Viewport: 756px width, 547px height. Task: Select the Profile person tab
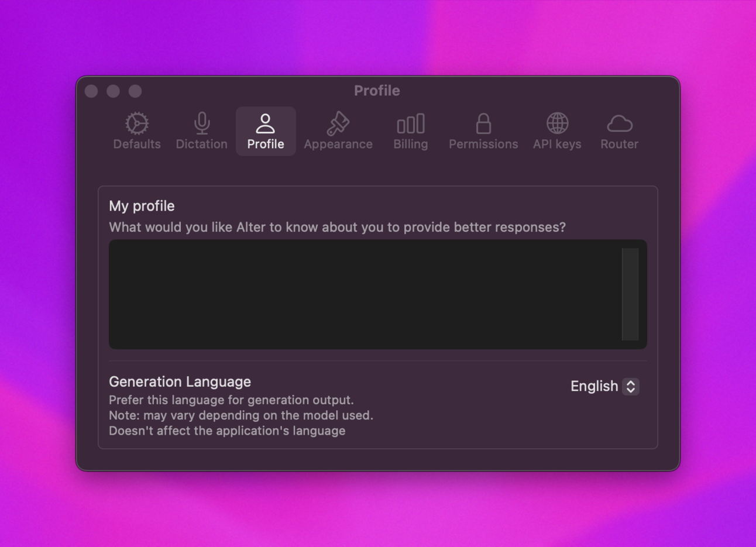pyautogui.click(x=266, y=132)
